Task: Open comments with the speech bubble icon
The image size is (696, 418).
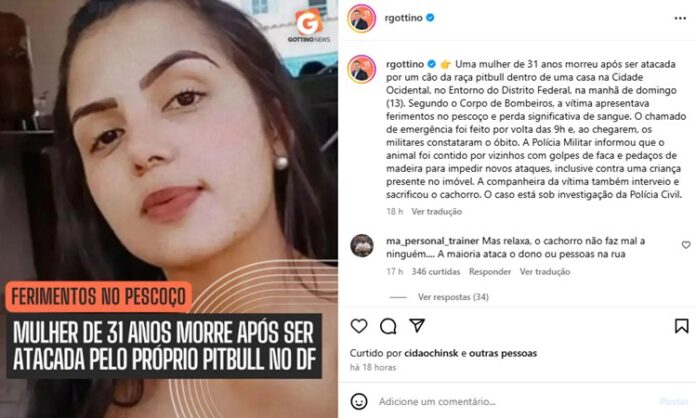Action: coord(388,326)
